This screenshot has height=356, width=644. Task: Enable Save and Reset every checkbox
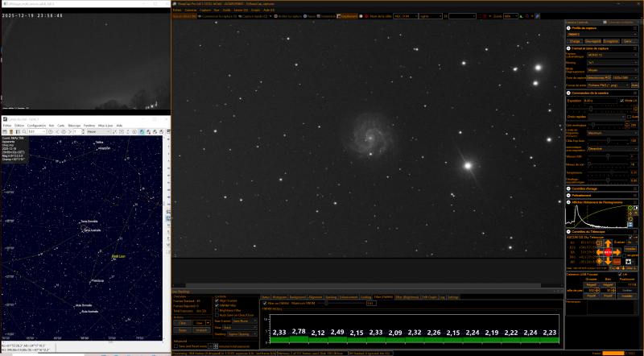[175, 346]
